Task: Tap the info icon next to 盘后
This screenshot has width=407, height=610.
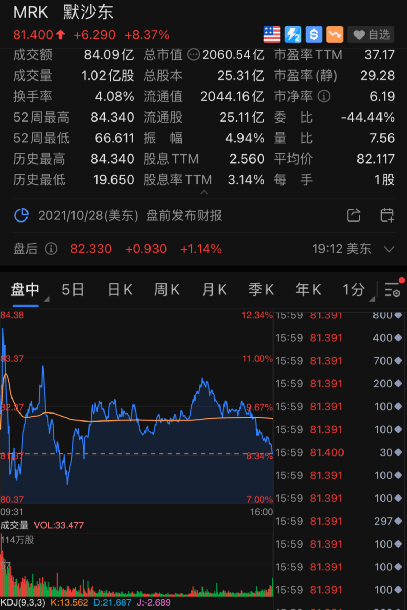Action: point(51,249)
